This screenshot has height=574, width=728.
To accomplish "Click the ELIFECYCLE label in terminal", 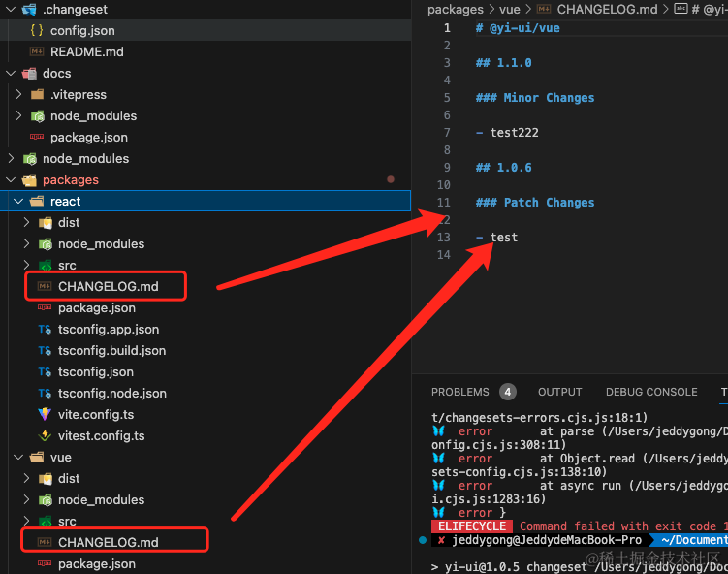I will coord(472,526).
